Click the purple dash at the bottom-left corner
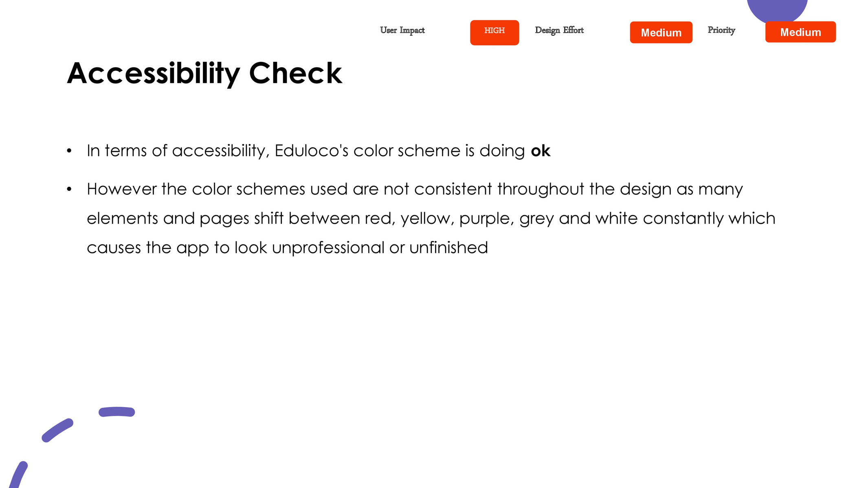Screen dimensions: 868x488 tap(18, 475)
